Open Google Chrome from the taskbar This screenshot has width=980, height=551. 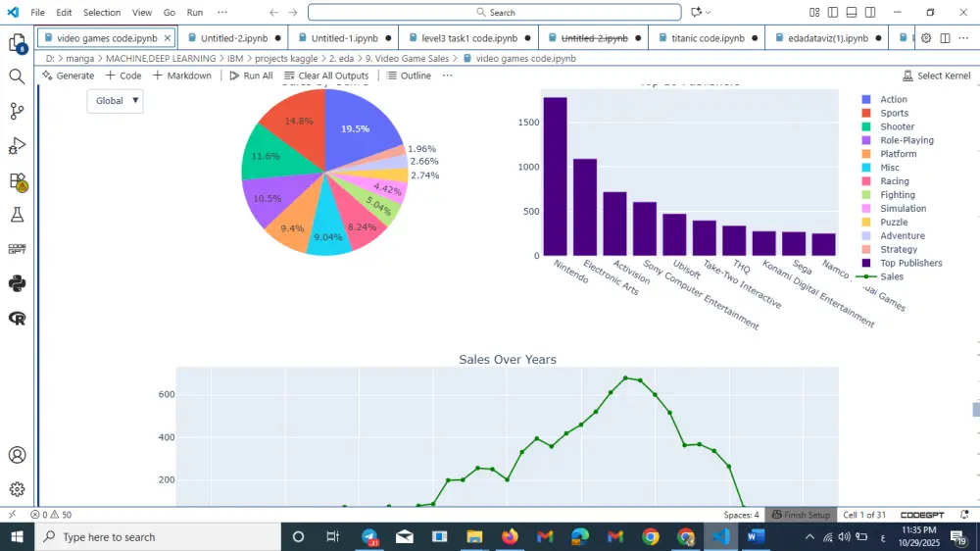tap(651, 536)
